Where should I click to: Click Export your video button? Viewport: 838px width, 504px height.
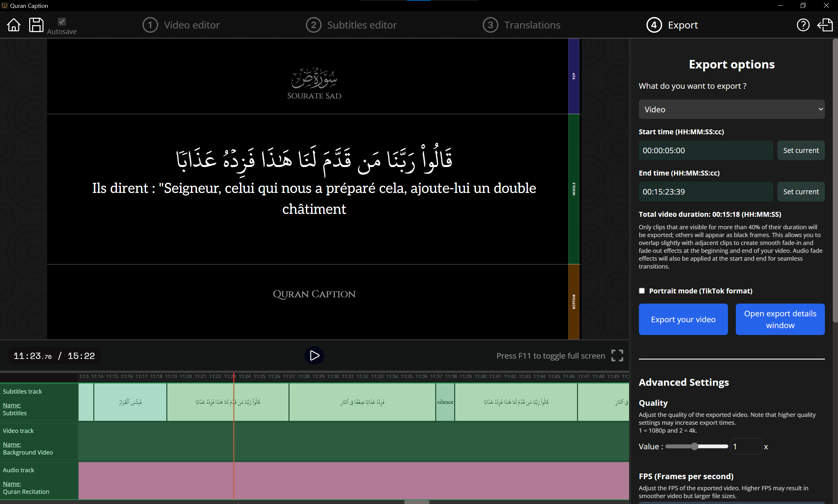point(683,319)
